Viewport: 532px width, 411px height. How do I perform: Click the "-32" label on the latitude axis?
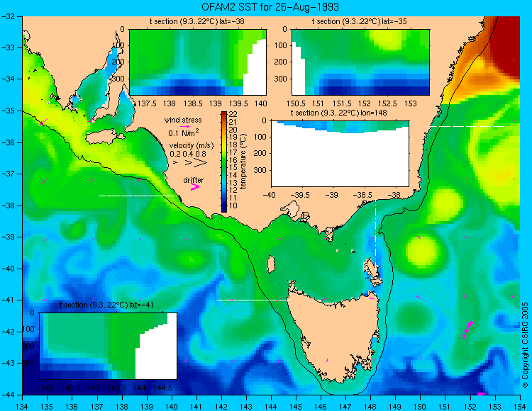pos(8,16)
